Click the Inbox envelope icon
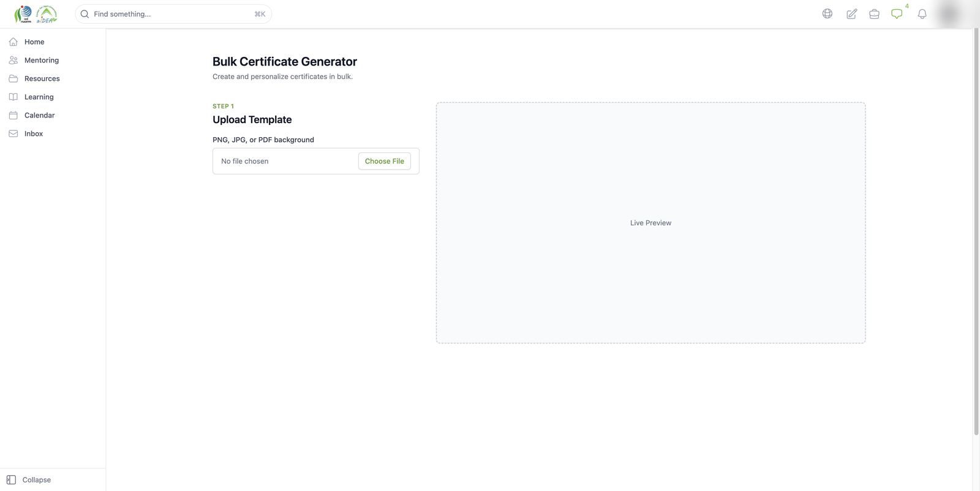The height and width of the screenshot is (491, 980). [13, 133]
